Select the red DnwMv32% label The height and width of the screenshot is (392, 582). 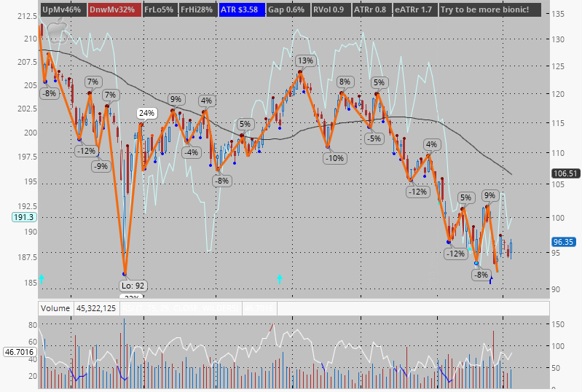click(x=112, y=10)
